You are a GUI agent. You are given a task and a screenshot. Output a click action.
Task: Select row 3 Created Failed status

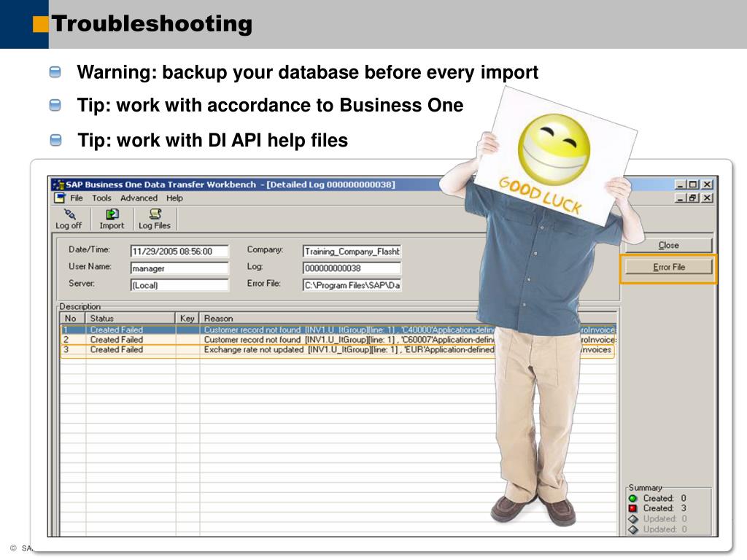(116, 349)
